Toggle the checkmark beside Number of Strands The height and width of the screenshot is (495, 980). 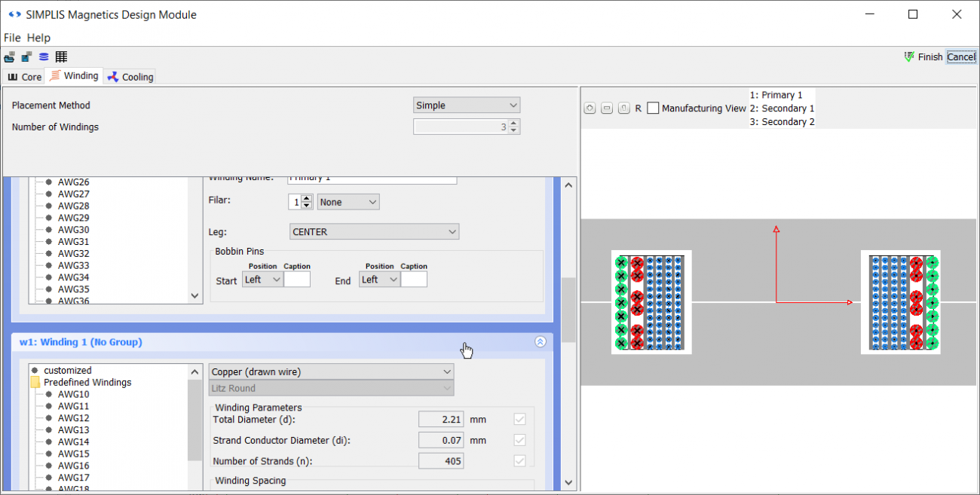tap(519, 460)
